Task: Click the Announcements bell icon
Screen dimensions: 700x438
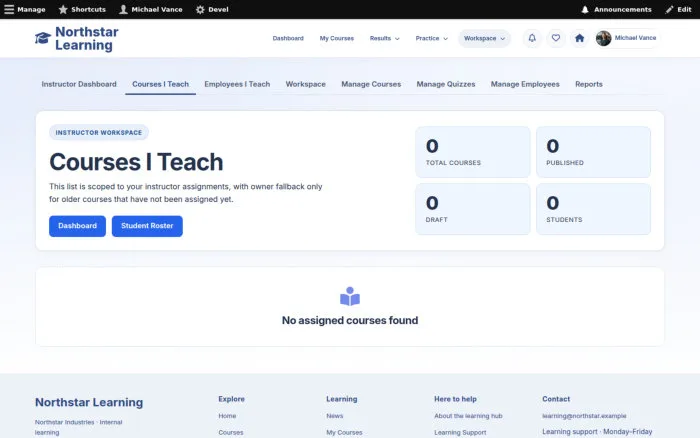Action: point(585,9)
